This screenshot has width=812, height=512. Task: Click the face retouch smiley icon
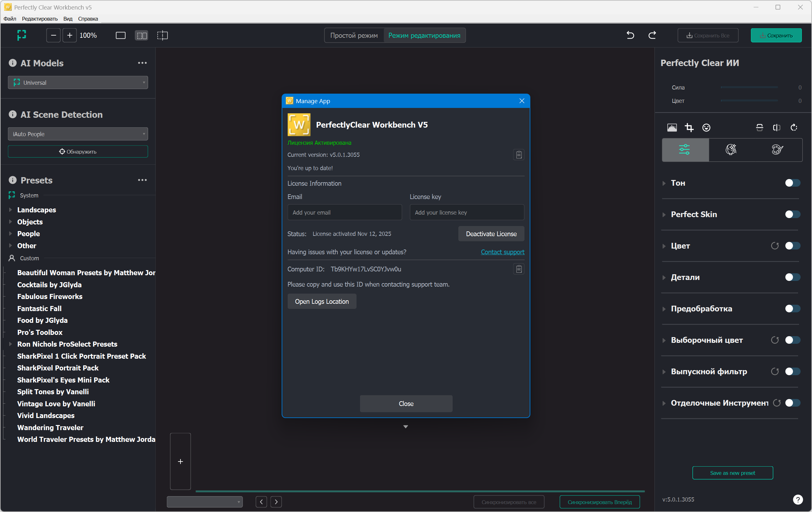706,128
